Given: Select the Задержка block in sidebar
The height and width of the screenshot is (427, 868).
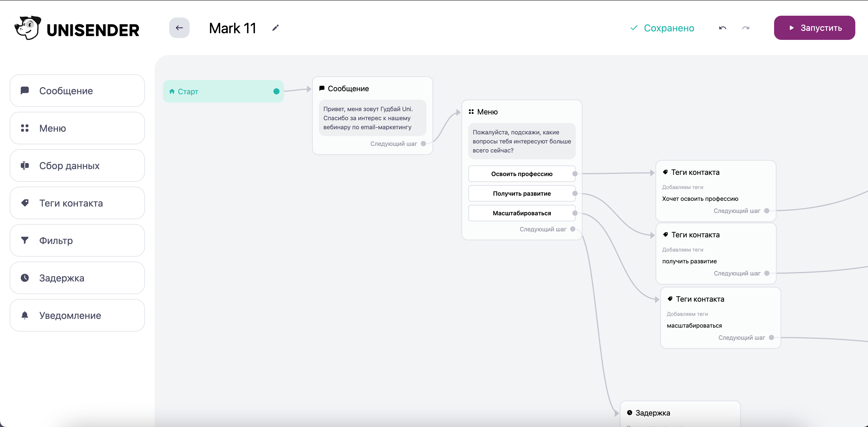Looking at the screenshot, I should (77, 278).
